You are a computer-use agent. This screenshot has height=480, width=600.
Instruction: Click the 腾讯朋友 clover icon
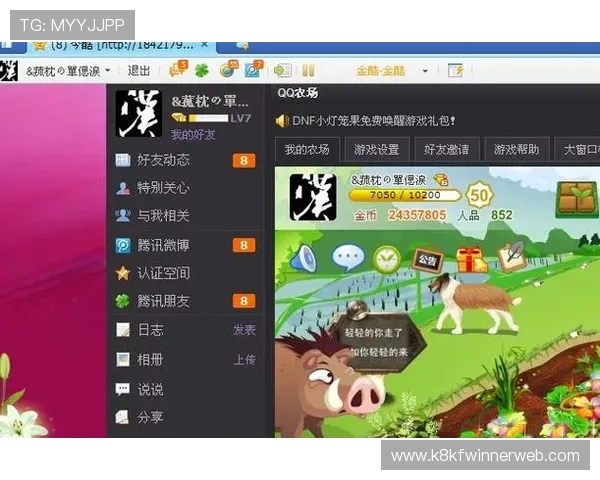(x=123, y=301)
